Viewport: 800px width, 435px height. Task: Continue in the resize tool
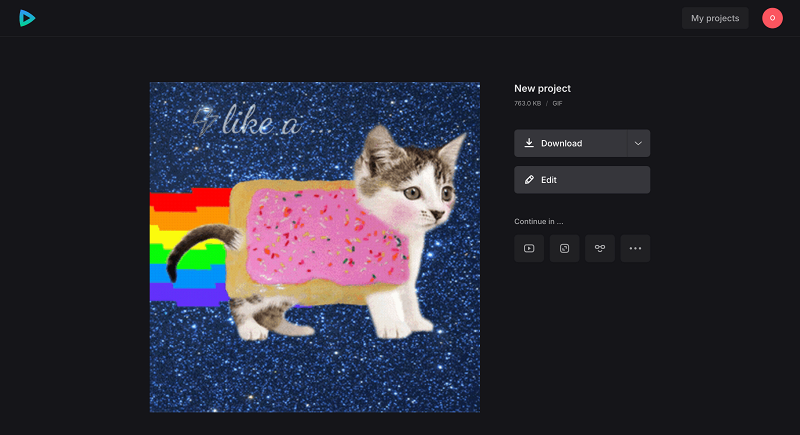[x=564, y=248]
